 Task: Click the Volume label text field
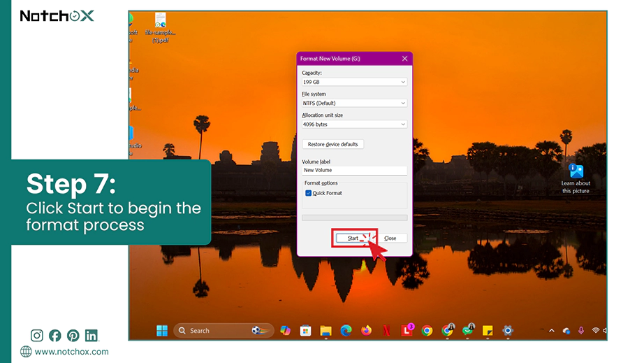pyautogui.click(x=354, y=170)
